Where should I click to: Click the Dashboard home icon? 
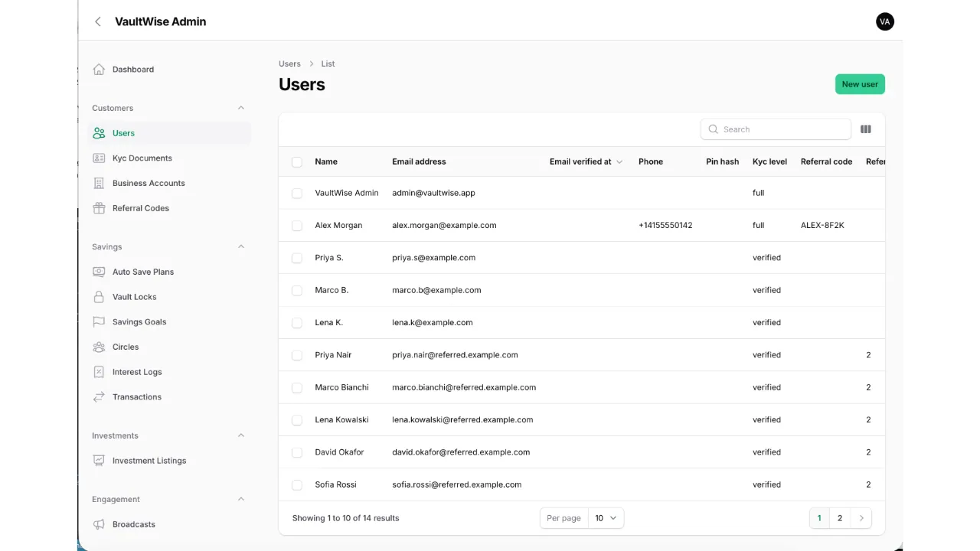pos(99,70)
